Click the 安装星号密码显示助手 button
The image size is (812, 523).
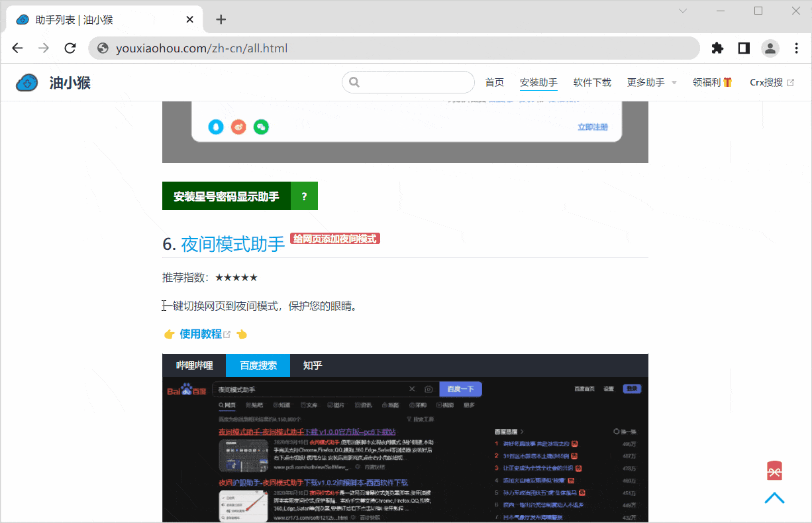[x=227, y=196]
